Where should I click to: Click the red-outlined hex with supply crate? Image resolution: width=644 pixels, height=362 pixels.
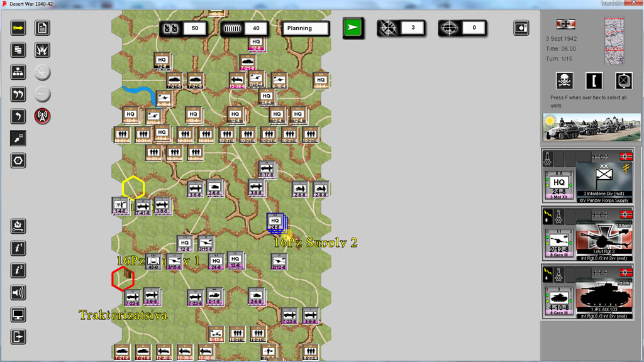click(123, 278)
